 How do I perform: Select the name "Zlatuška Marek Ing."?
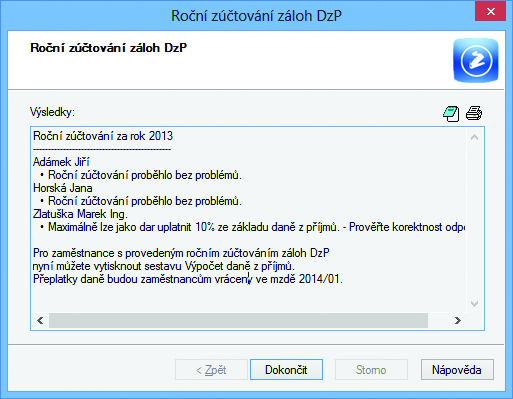tap(80, 214)
